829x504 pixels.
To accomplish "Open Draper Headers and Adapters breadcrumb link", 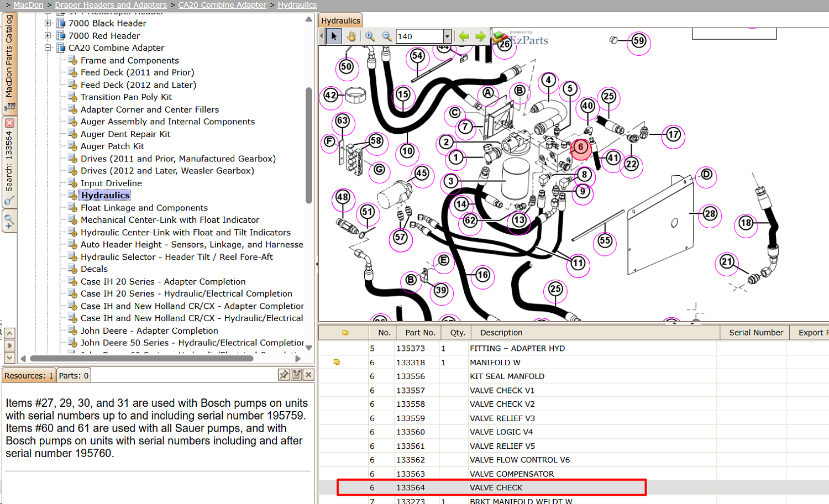I will [111, 5].
